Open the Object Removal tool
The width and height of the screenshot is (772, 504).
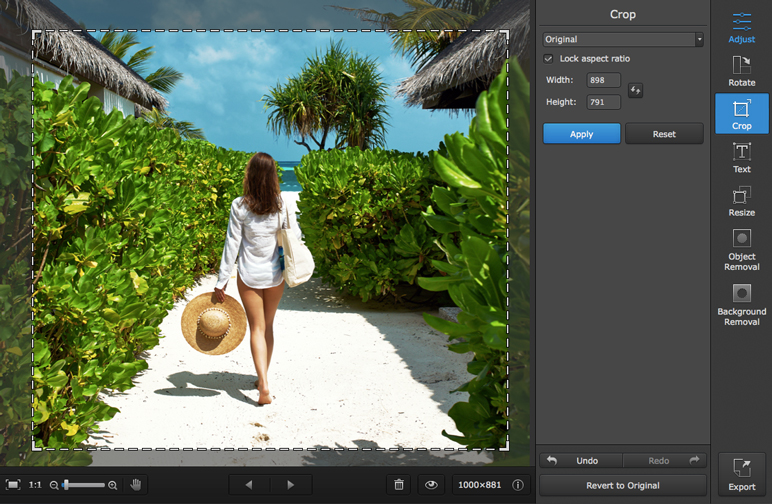point(741,248)
